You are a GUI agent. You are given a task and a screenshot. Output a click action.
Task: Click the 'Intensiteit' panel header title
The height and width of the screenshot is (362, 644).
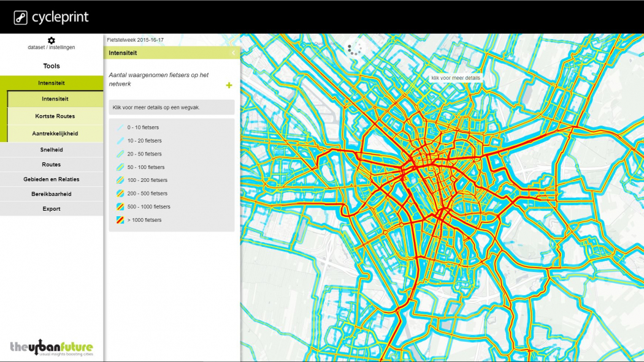pos(123,53)
